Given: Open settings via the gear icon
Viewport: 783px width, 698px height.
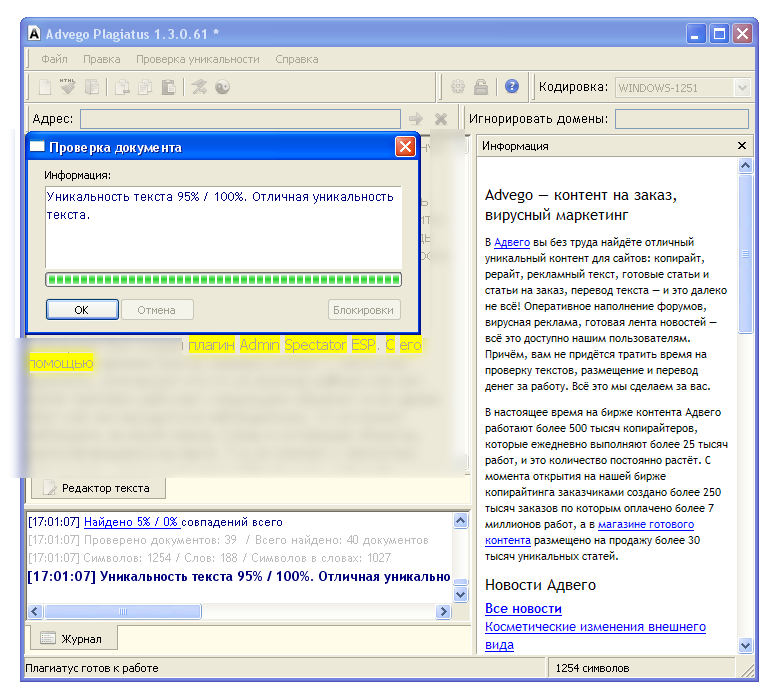Looking at the screenshot, I should (x=457, y=87).
